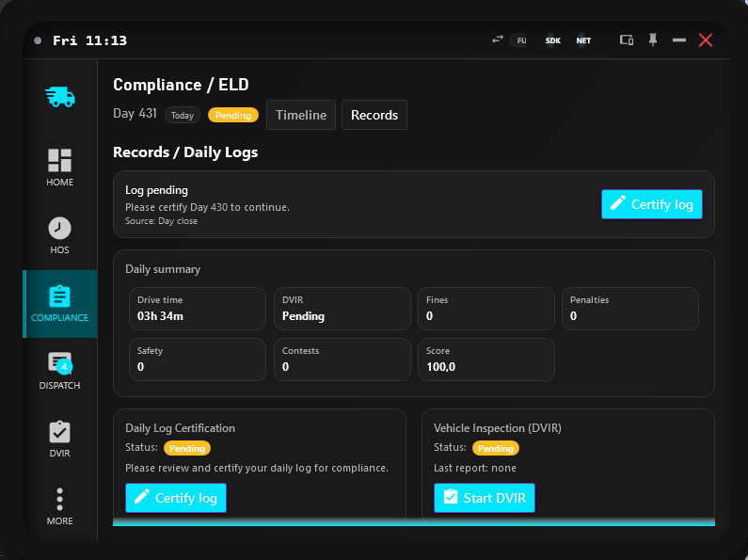Switch to the Timeline tab
The height and width of the screenshot is (560, 748).
click(301, 115)
